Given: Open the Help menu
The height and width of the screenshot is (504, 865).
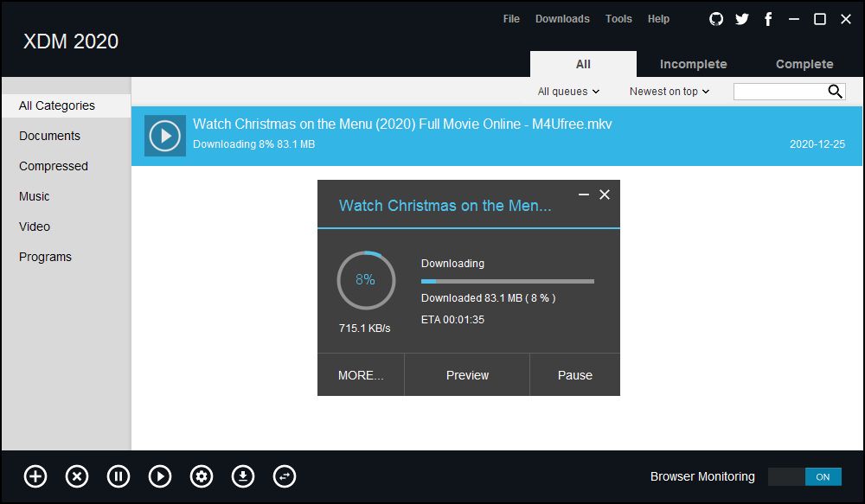Looking at the screenshot, I should point(658,19).
